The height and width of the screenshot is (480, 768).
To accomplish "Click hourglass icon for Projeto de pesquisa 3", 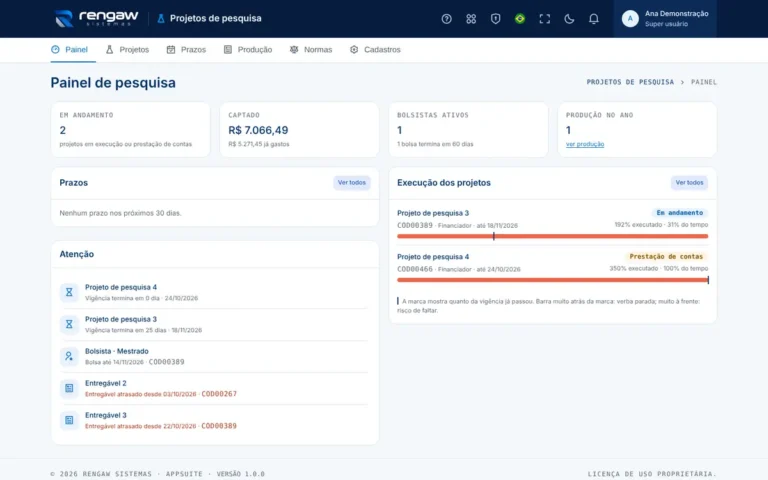I will pyautogui.click(x=69, y=324).
